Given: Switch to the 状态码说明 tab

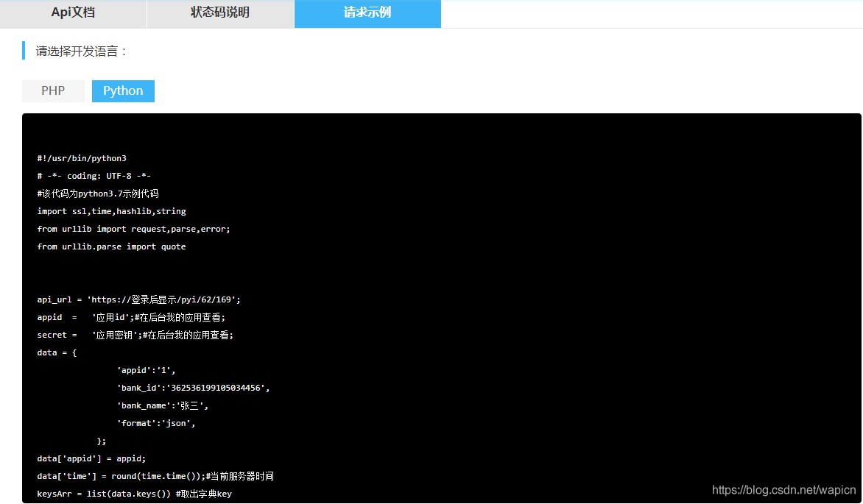Looking at the screenshot, I should coord(220,13).
